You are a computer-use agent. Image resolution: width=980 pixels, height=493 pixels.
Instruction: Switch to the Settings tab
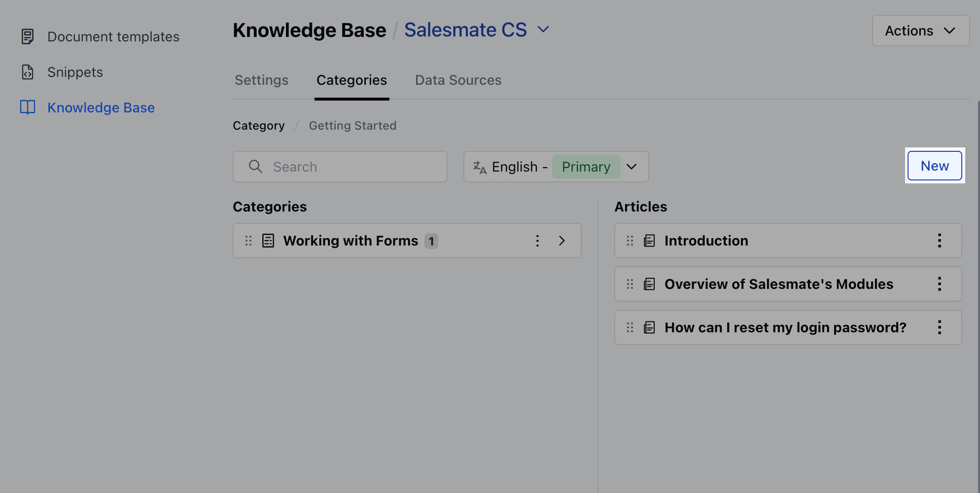pos(262,80)
